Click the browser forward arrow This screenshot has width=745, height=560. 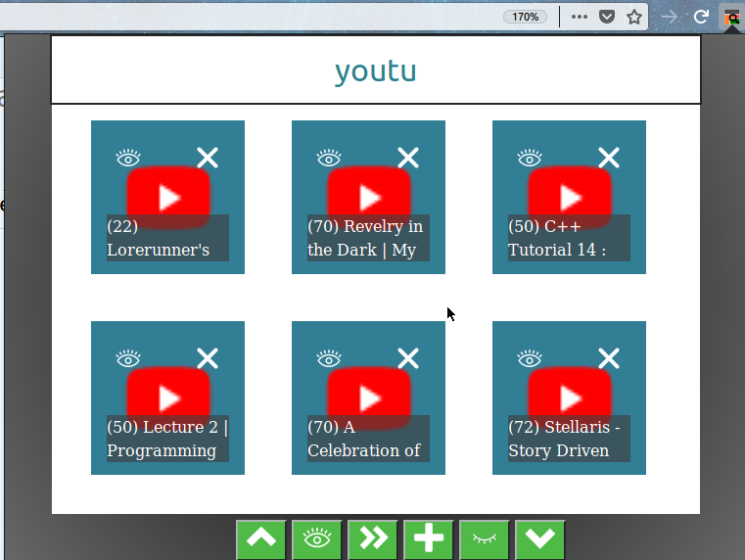point(669,17)
